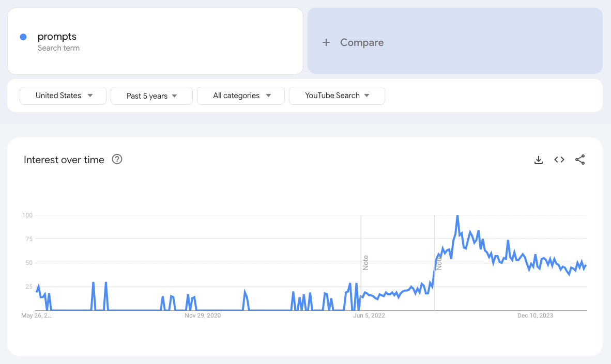Click the Compare label text
Image resolution: width=611 pixels, height=364 pixels.
[362, 42]
